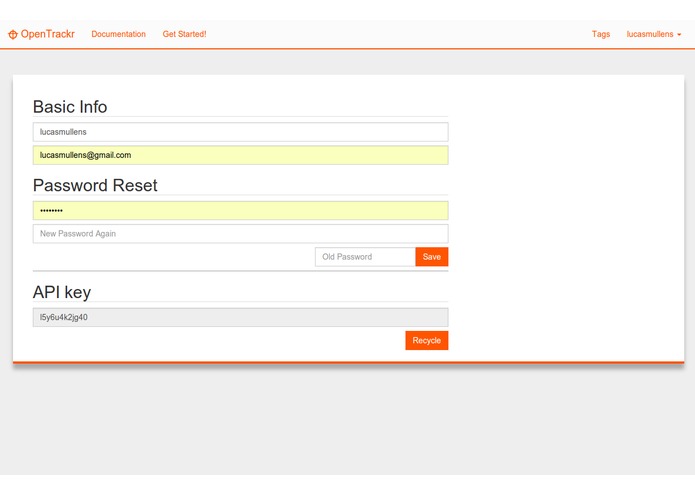
Task: Click the Old Password field
Action: coord(365,257)
